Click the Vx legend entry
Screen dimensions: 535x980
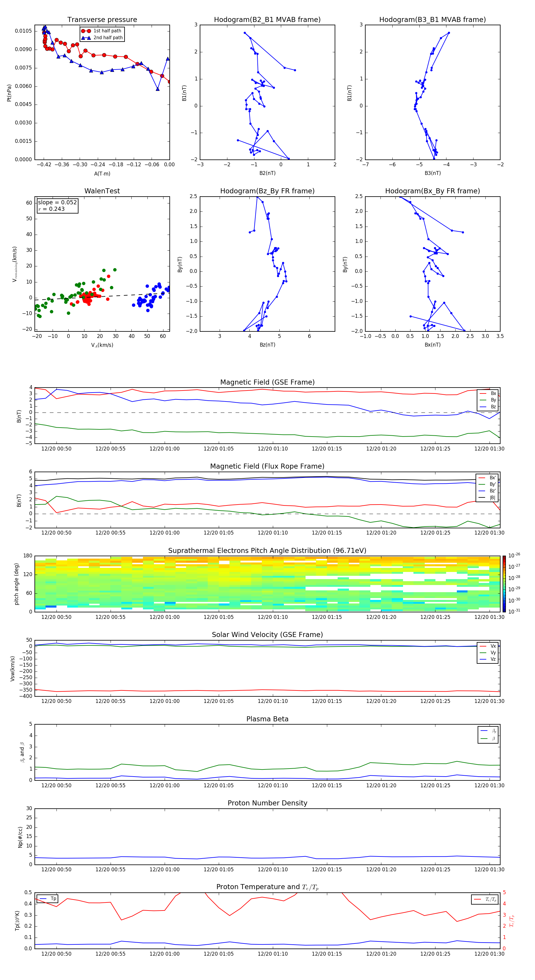[x=488, y=646]
